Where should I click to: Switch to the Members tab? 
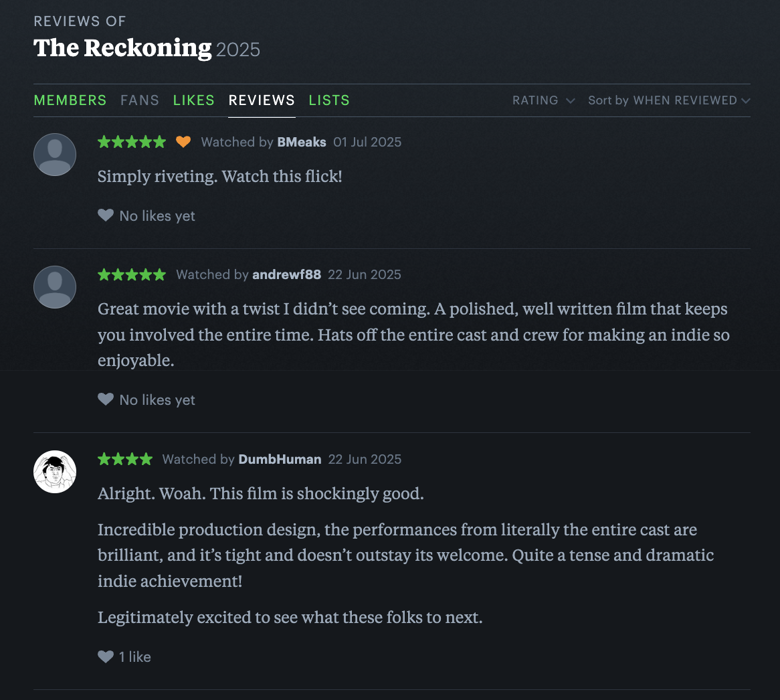[x=70, y=100]
